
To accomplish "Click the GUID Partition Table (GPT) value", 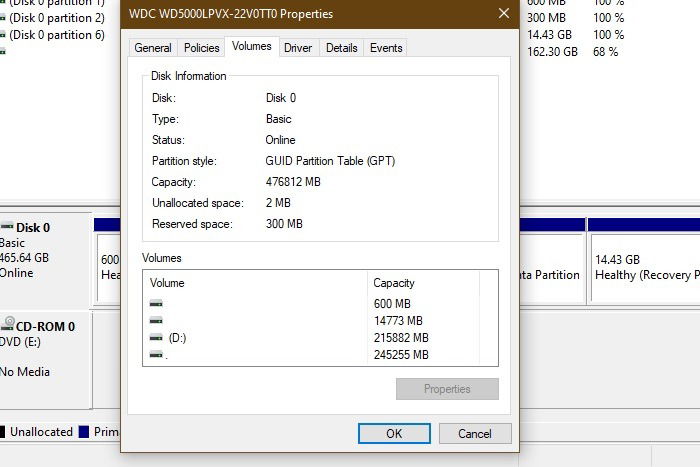I will [330, 161].
